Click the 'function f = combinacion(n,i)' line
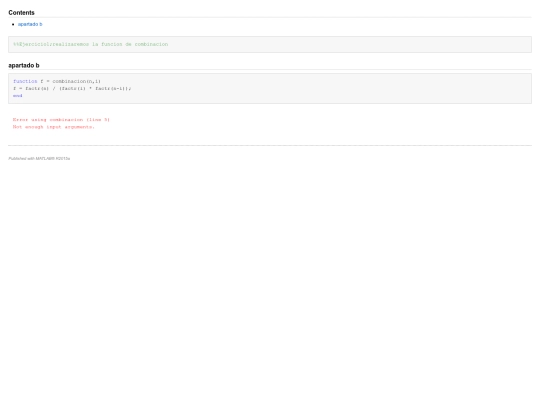 (x=57, y=81)
